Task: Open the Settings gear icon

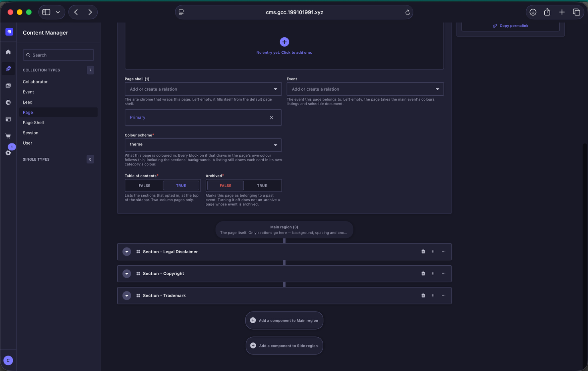Action: coord(8,153)
